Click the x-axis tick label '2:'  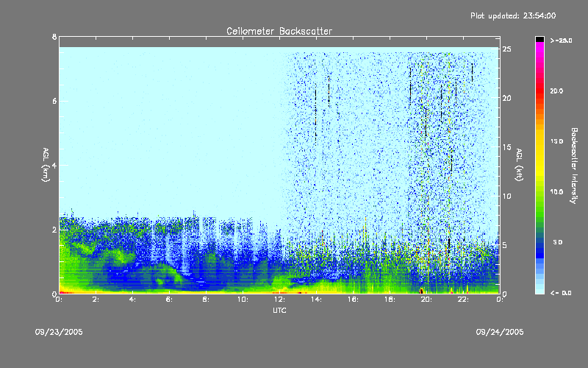[96, 300]
